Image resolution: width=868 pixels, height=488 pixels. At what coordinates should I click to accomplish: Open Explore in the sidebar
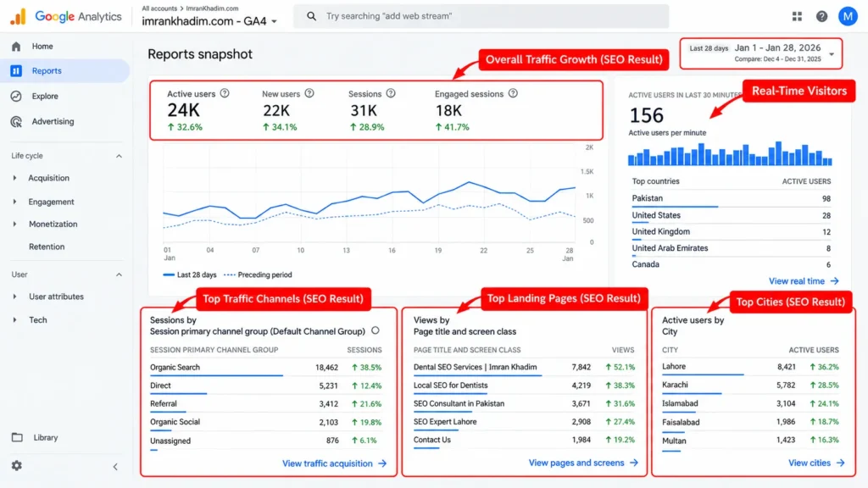45,97
